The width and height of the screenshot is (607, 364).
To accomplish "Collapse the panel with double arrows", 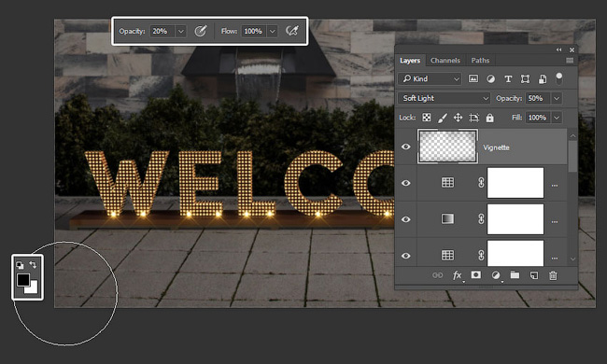I will click(559, 49).
